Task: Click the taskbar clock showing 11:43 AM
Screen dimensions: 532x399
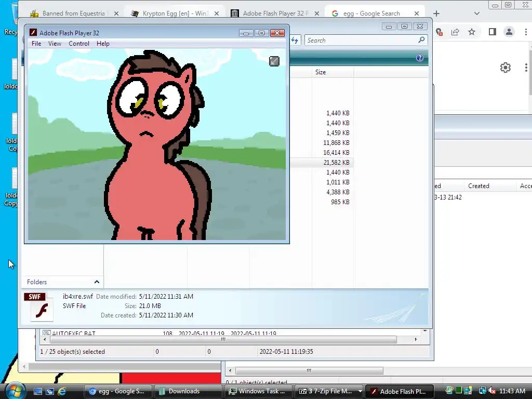Action: click(x=512, y=391)
